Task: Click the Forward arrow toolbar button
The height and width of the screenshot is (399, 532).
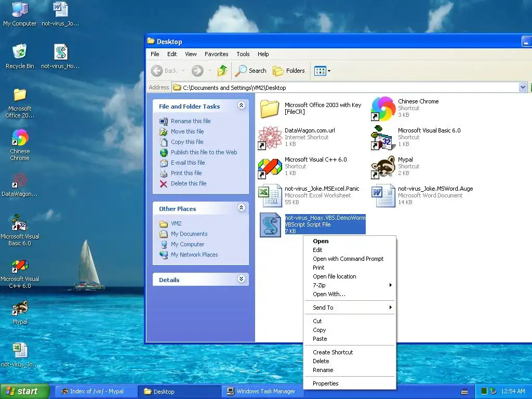Action: tap(197, 71)
